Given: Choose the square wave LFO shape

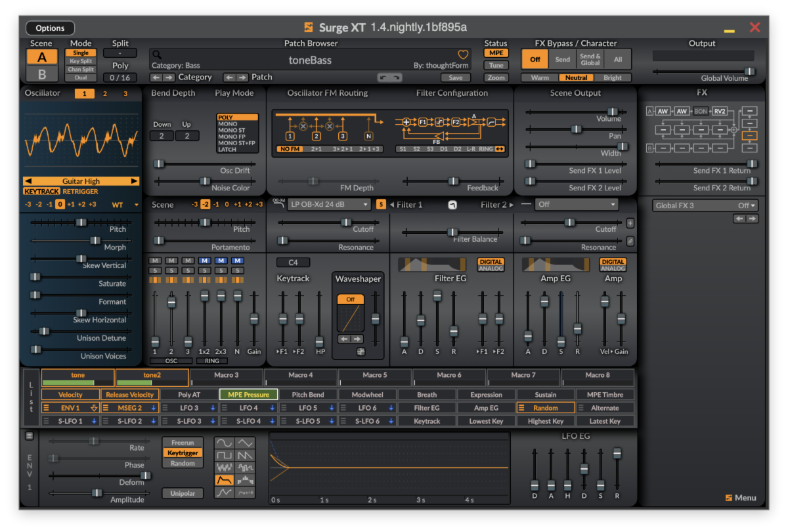Looking at the screenshot, I should [225, 455].
